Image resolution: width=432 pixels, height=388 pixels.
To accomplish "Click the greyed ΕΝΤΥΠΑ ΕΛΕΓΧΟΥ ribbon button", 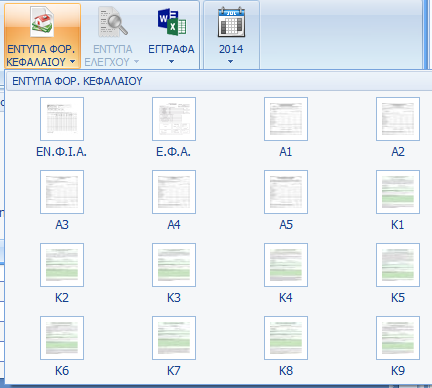I will point(112,36).
